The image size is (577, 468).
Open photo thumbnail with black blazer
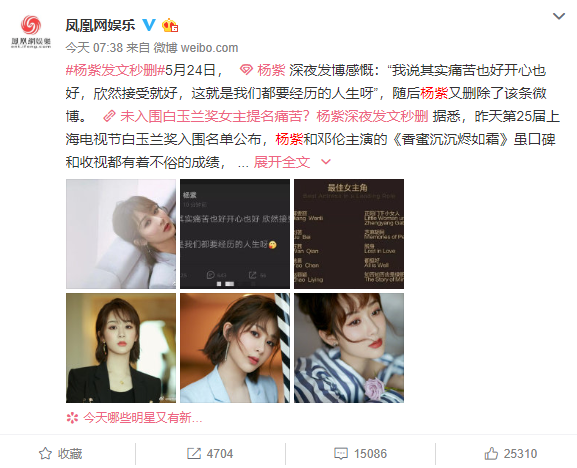(x=121, y=348)
